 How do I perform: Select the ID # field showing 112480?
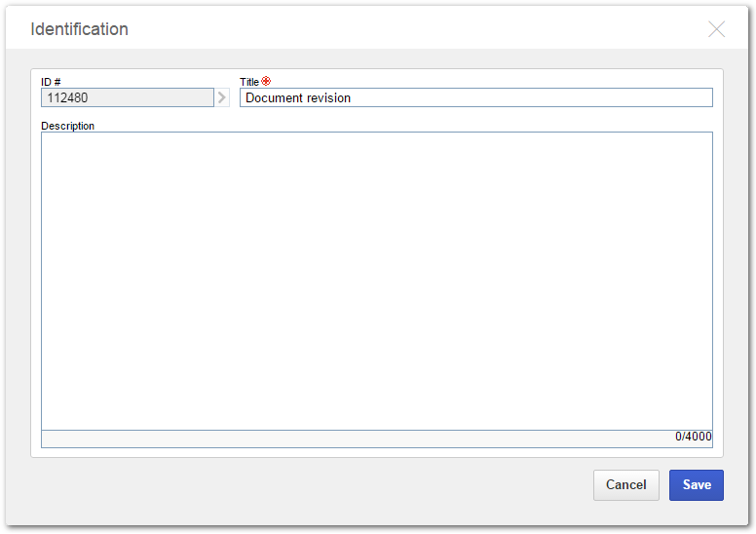[x=128, y=97]
